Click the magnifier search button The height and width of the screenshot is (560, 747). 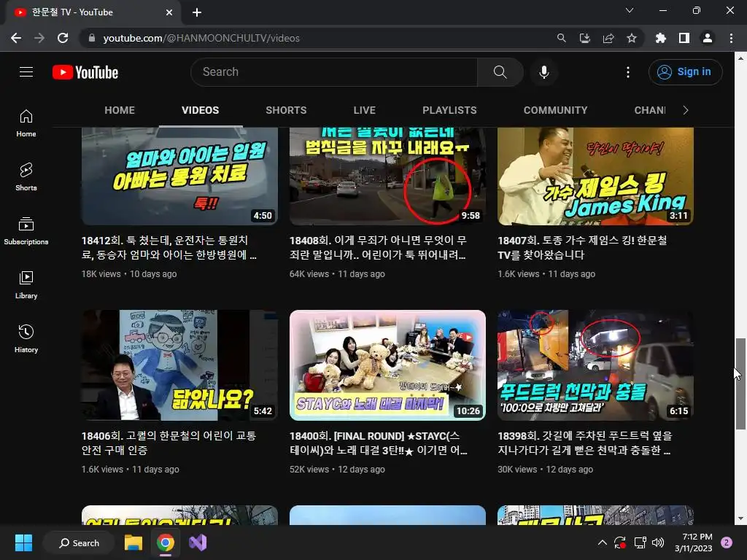pyautogui.click(x=500, y=72)
